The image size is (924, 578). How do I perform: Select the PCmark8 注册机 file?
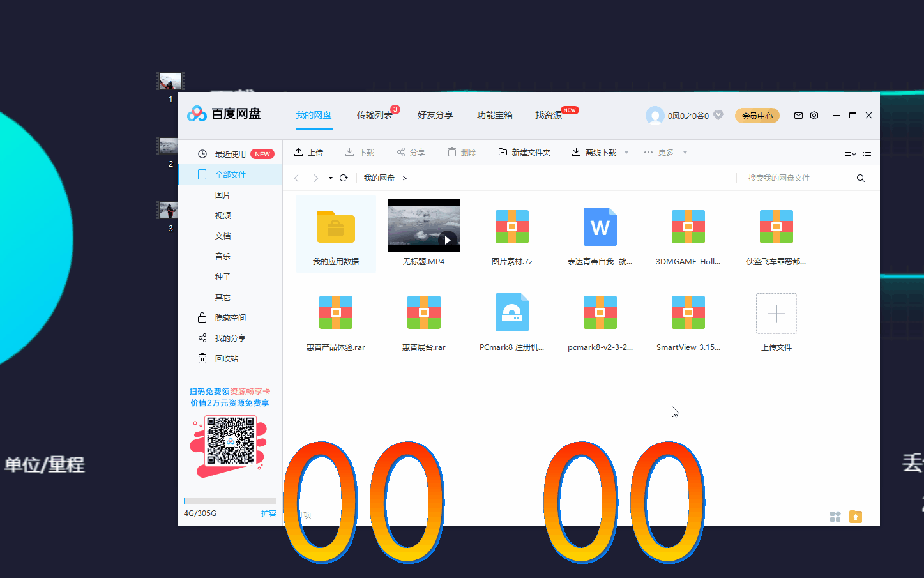pyautogui.click(x=512, y=312)
